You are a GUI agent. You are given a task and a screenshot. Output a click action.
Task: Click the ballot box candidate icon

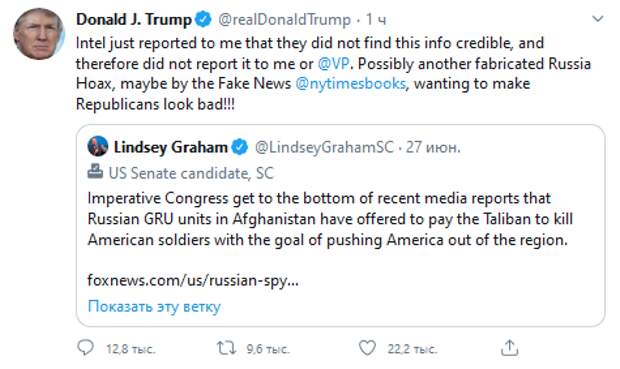point(95,171)
